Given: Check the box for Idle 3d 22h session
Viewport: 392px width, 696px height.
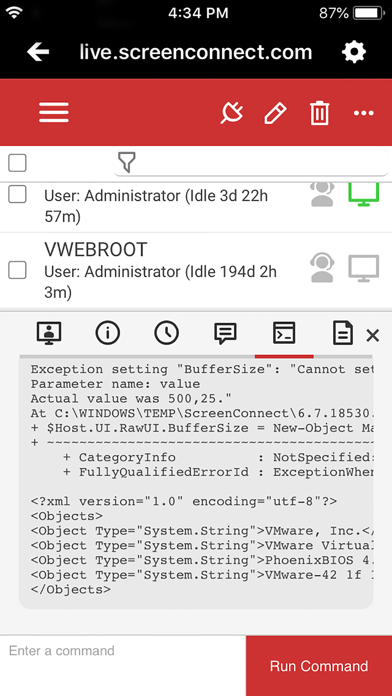Looking at the screenshot, I should click(17, 194).
